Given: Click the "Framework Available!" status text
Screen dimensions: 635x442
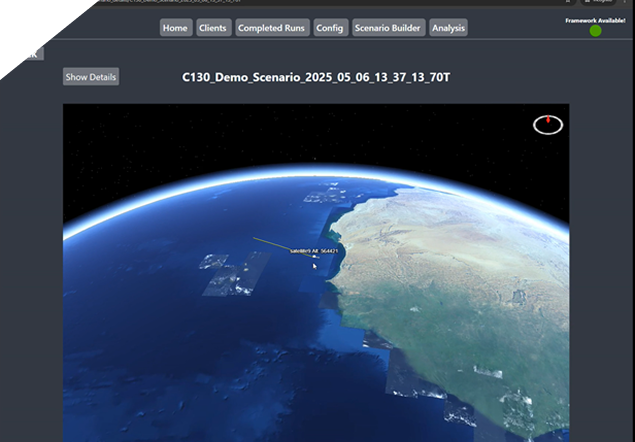Looking at the screenshot, I should point(595,20).
